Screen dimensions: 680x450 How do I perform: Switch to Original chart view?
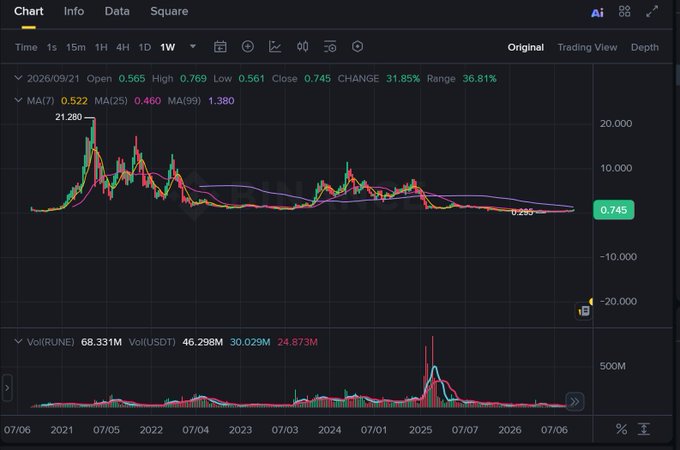[x=526, y=47]
